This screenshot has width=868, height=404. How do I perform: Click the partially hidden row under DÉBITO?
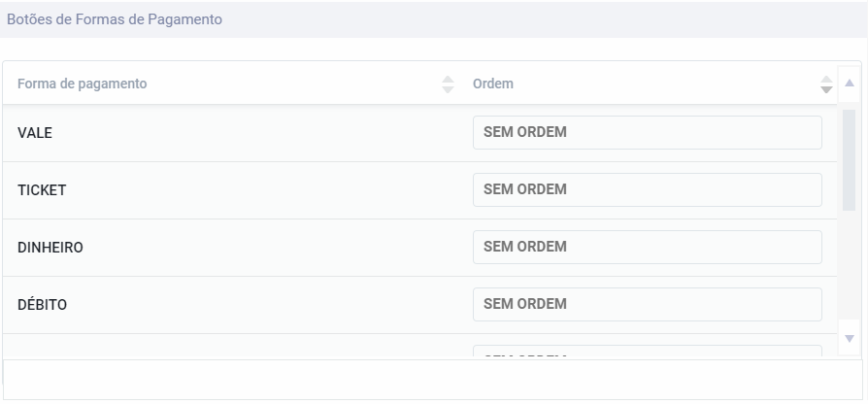pyautogui.click(x=233, y=348)
